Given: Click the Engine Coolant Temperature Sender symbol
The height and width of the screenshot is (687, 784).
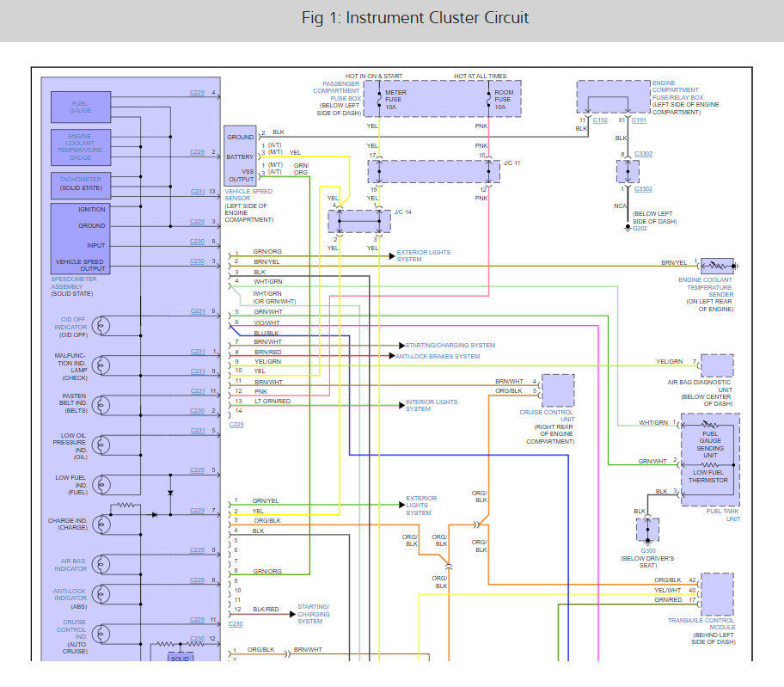Looking at the screenshot, I should [x=718, y=265].
